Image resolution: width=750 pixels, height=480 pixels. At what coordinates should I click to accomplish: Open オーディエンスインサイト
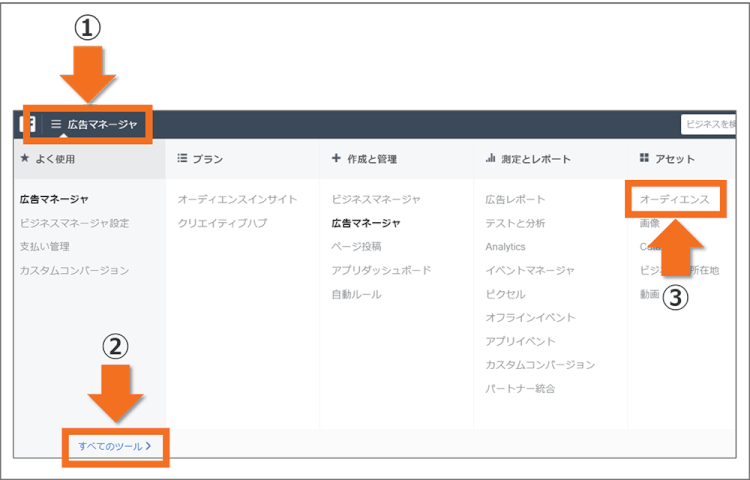click(237, 199)
